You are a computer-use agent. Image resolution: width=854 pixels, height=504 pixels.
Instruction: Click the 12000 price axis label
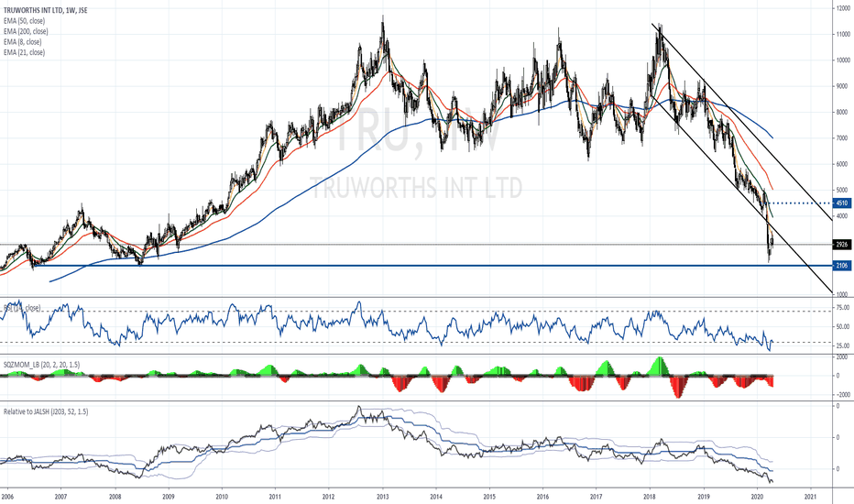coord(844,8)
